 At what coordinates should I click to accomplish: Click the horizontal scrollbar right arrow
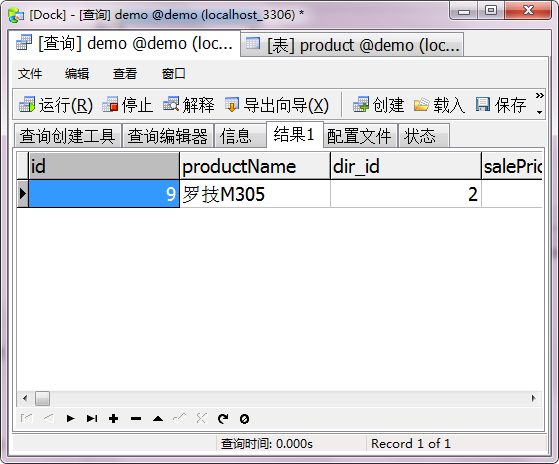pyautogui.click(x=534, y=398)
